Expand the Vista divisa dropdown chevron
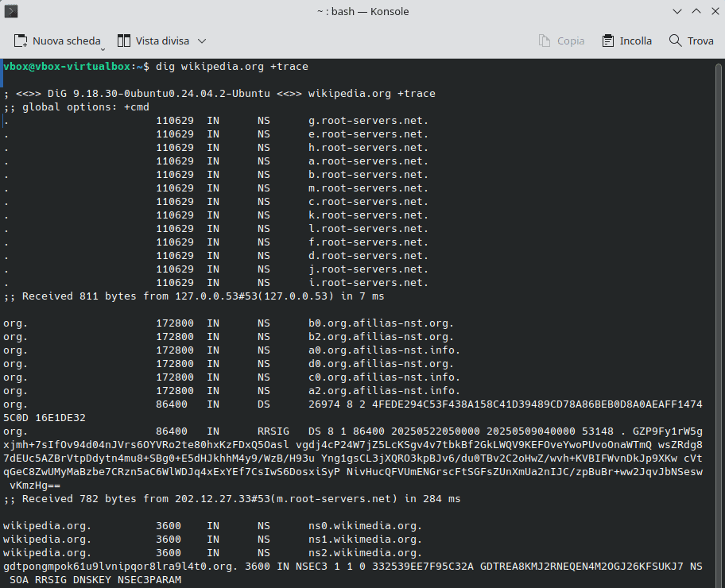This screenshot has height=588, width=725. pyautogui.click(x=202, y=41)
